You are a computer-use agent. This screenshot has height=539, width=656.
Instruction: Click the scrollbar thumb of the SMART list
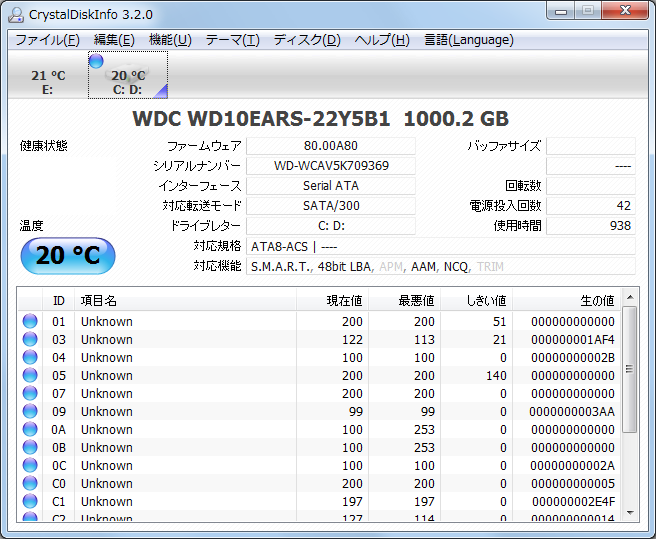coord(629,369)
